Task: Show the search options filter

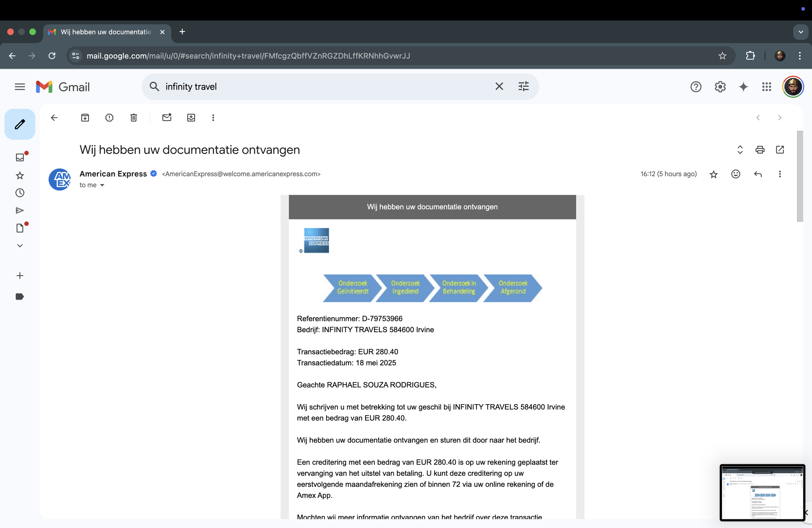Action: pos(523,87)
